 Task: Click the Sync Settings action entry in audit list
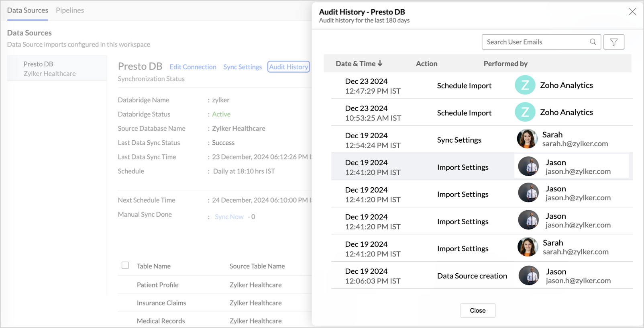point(459,140)
